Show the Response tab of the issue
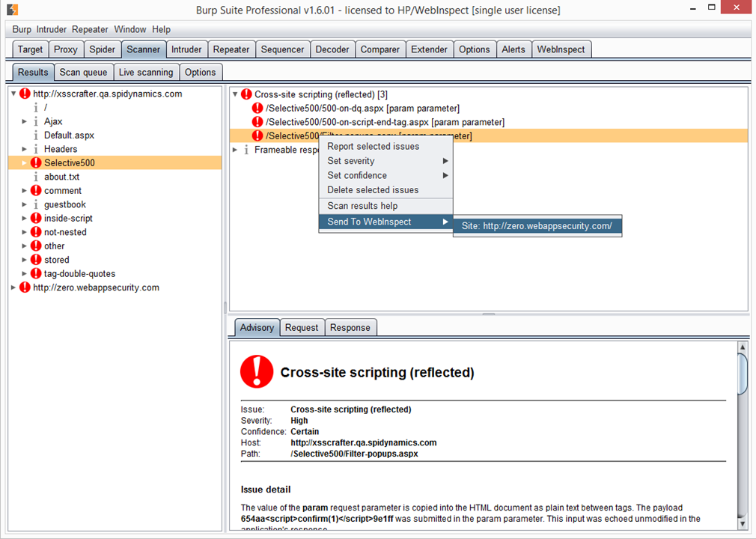 350,328
